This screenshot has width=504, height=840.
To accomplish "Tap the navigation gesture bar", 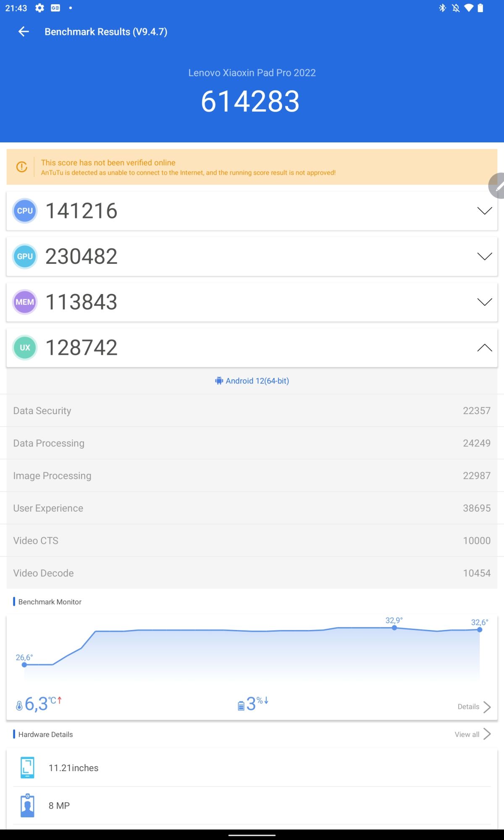I will tap(252, 835).
